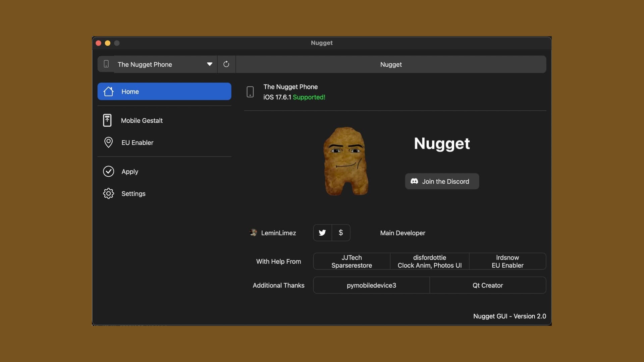This screenshot has width=644, height=362.
Task: Click the Apply checkmark icon
Action: point(108,171)
